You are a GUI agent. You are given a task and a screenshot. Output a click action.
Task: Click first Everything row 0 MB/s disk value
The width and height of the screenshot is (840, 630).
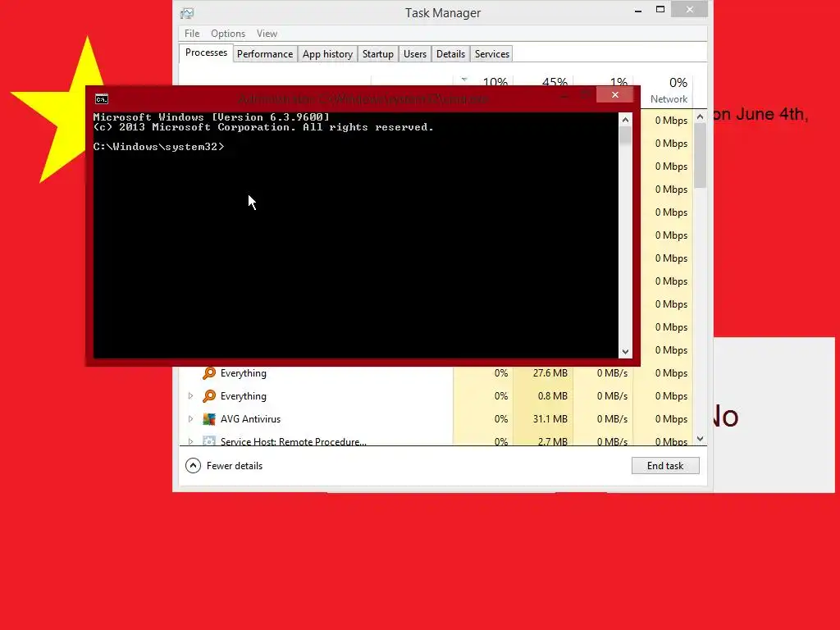click(612, 373)
